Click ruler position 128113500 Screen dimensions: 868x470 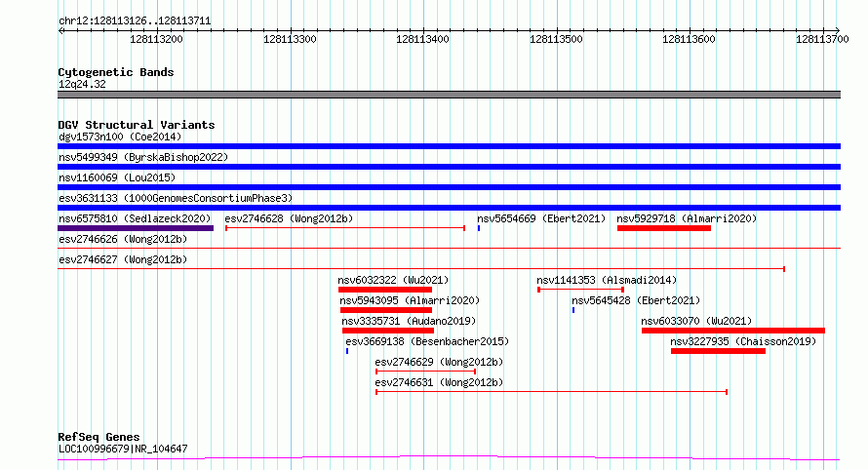point(556,39)
